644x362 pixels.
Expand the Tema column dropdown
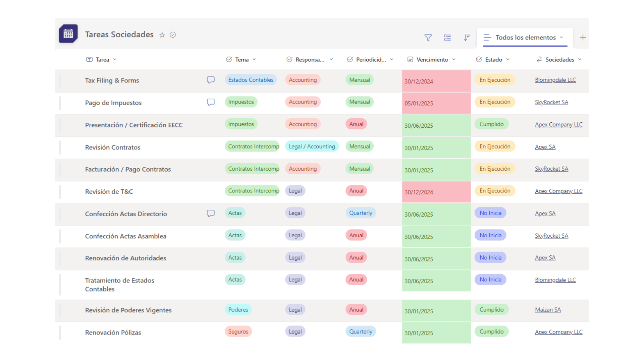point(254,59)
